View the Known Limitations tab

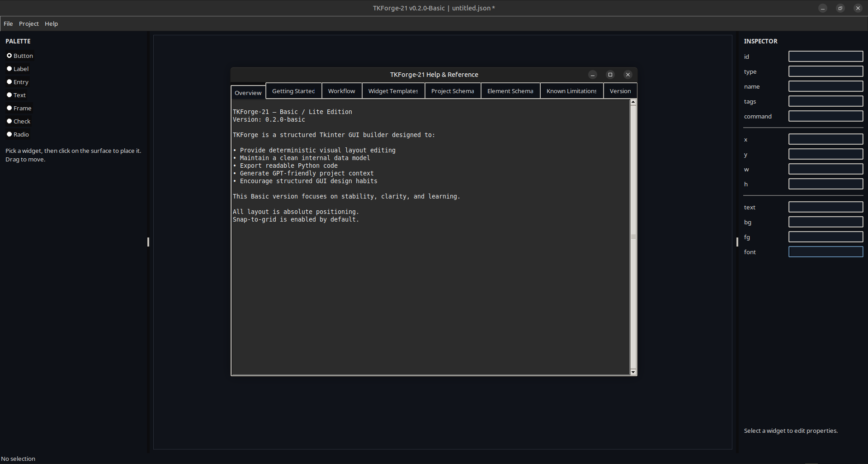571,91
